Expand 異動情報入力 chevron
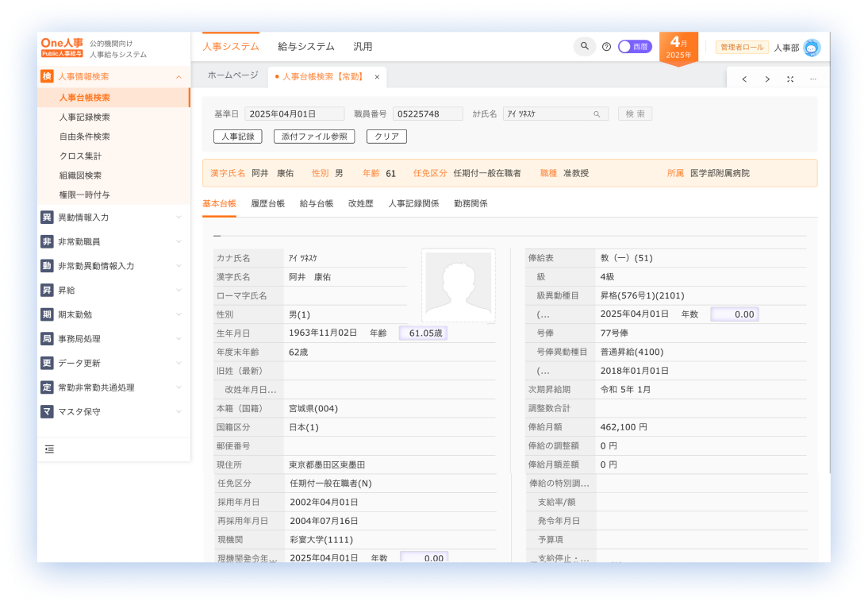 [179, 218]
